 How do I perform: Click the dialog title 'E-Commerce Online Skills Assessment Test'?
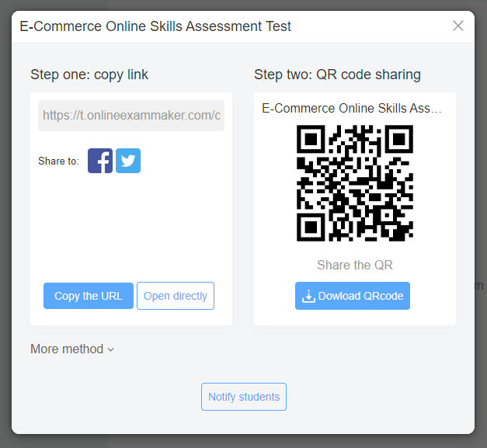155,26
